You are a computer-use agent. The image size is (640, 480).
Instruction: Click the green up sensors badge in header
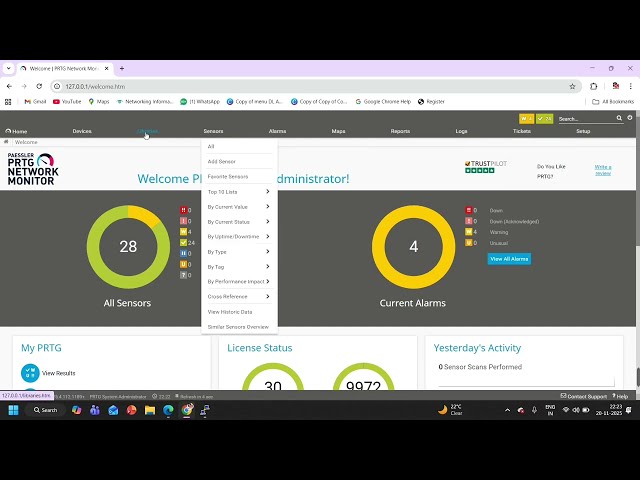coord(544,118)
